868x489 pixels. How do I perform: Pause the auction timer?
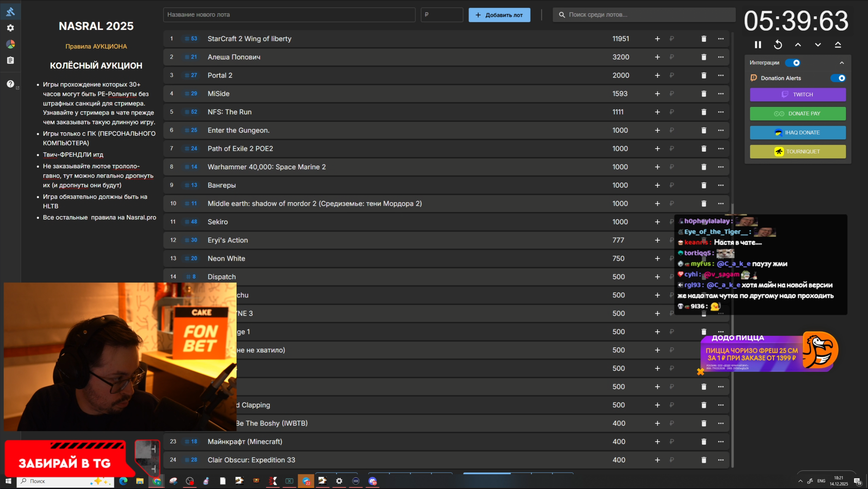click(x=758, y=45)
